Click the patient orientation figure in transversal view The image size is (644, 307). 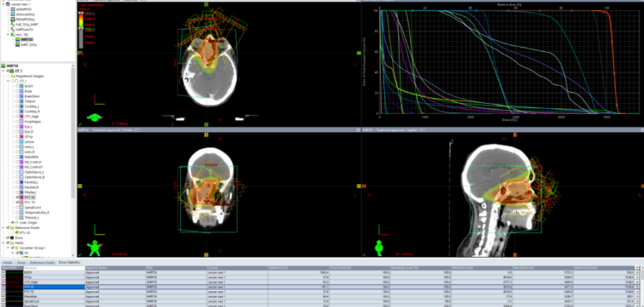pos(95,118)
